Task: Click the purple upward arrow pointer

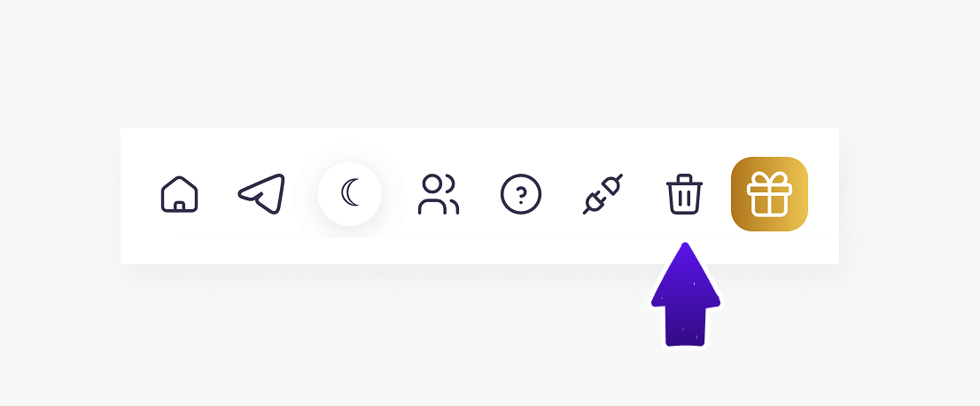Action: [x=686, y=294]
